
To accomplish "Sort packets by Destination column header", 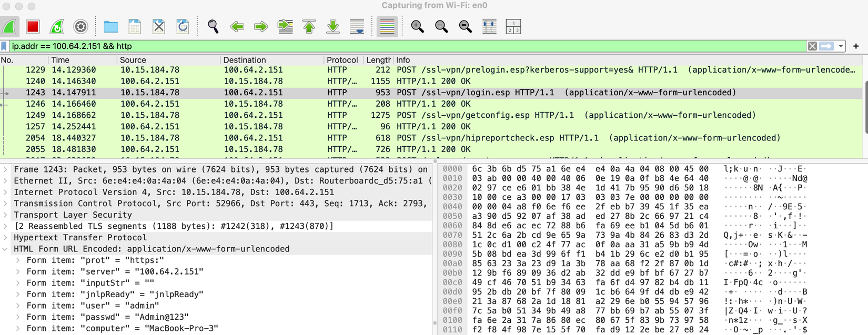I will tap(272, 60).
